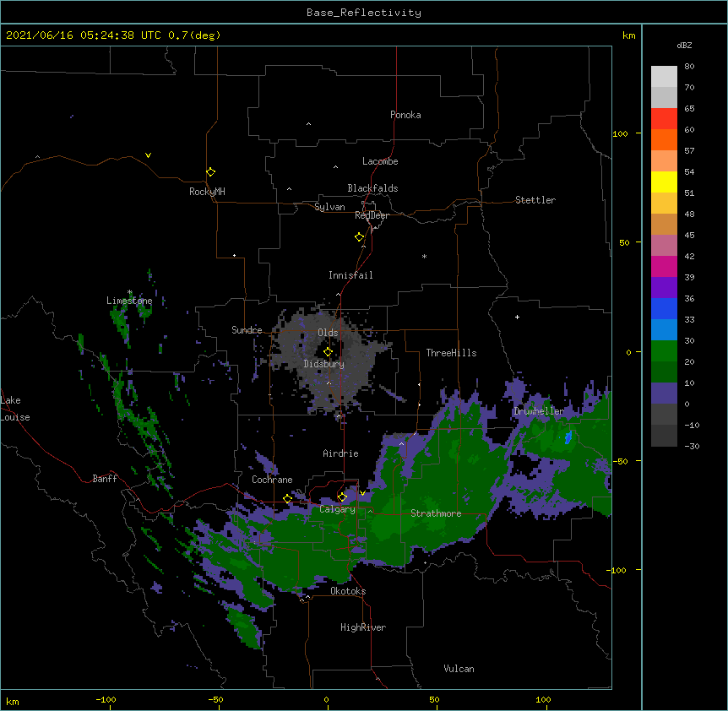Screen dimensions: 728x711
Task: Click the Lacombe city label
Action: tap(380, 161)
